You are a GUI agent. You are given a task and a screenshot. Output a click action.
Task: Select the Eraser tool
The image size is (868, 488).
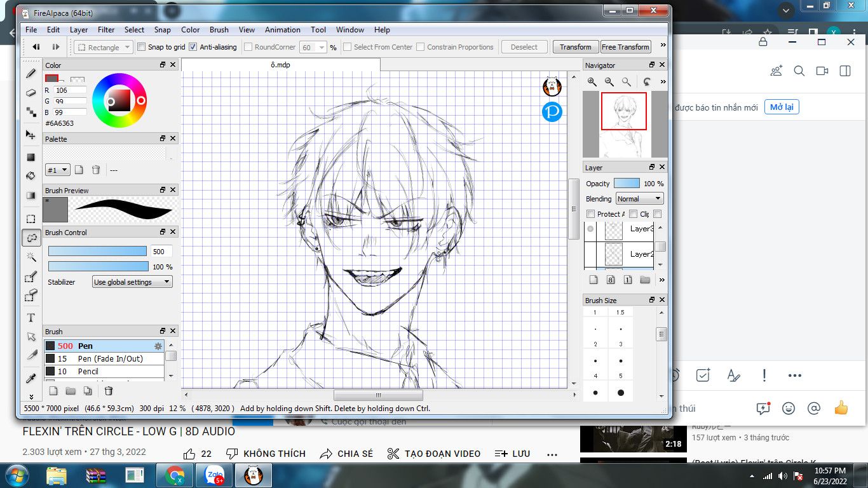tap(31, 93)
